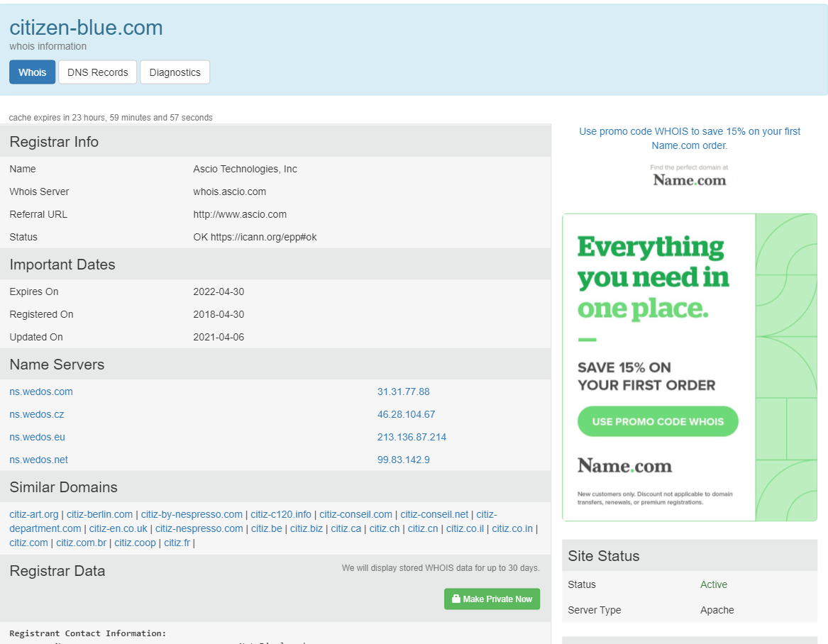The image size is (828, 644).
Task: Click the 'Everything you need in one place' ad headline
Action: (653, 277)
